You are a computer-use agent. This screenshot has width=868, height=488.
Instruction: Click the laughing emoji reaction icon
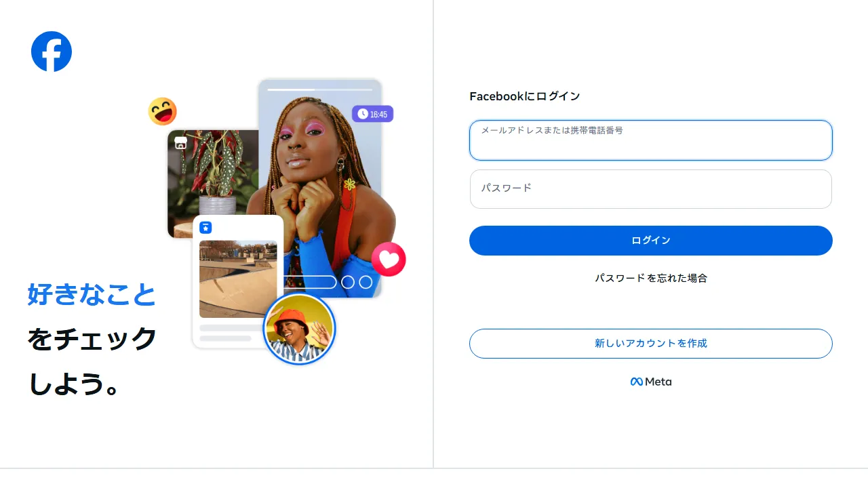(x=163, y=112)
